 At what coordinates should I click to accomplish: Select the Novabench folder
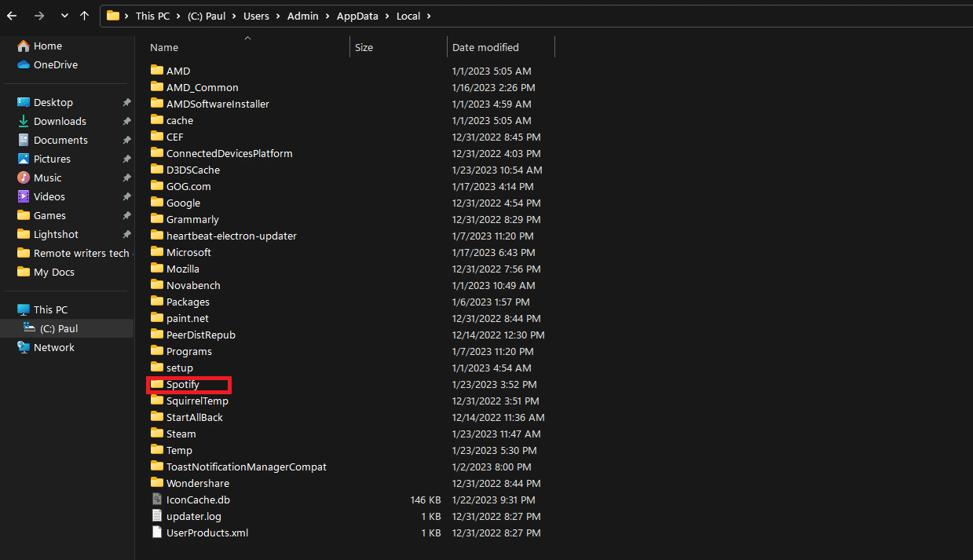pos(185,285)
